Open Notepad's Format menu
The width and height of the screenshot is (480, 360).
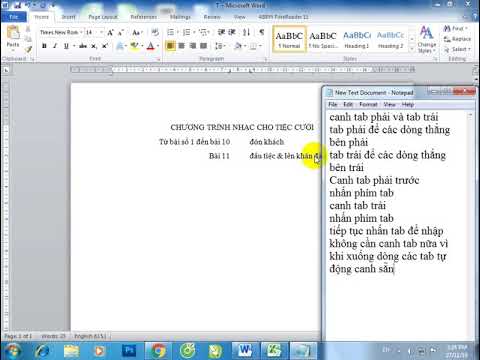point(368,104)
